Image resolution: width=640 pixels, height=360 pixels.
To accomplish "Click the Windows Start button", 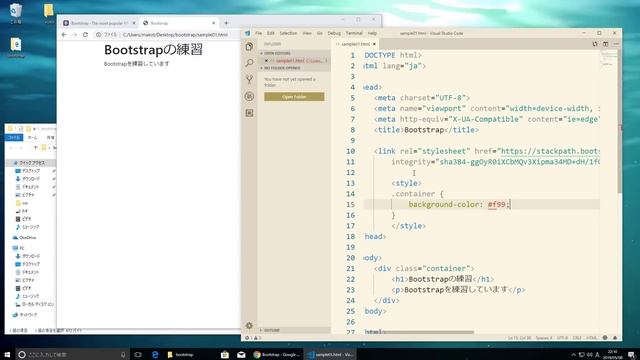I will coord(7,354).
